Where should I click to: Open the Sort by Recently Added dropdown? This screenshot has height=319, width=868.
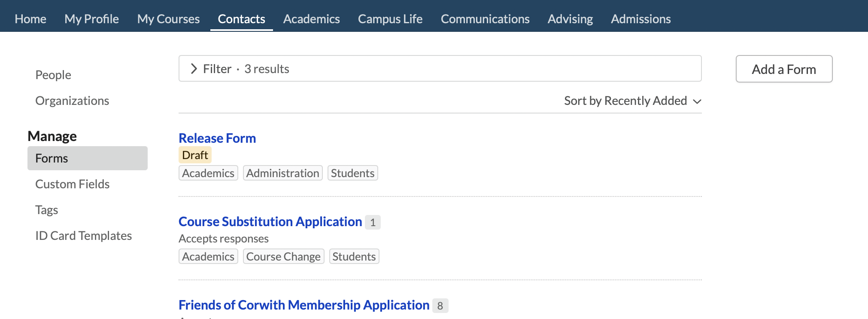[x=632, y=101]
